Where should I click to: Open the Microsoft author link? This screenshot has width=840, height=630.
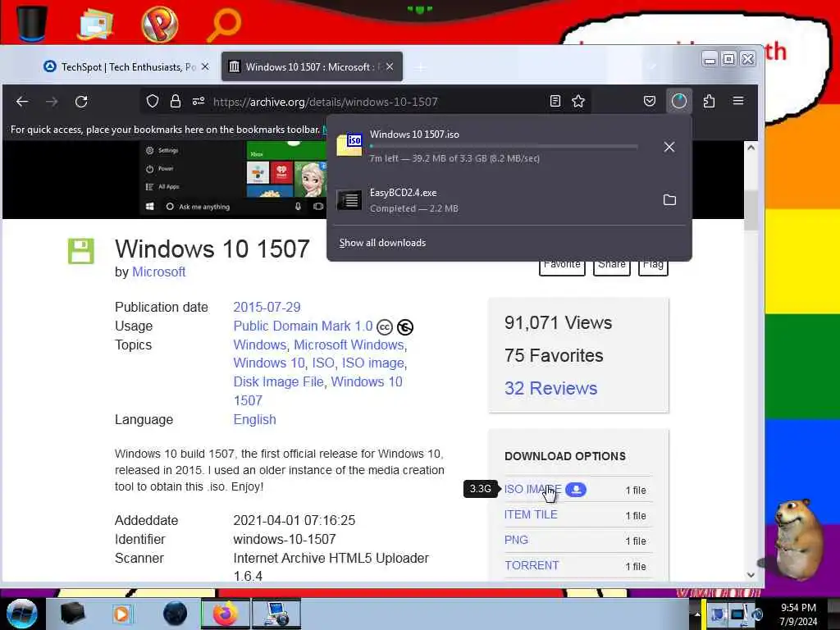tap(158, 272)
